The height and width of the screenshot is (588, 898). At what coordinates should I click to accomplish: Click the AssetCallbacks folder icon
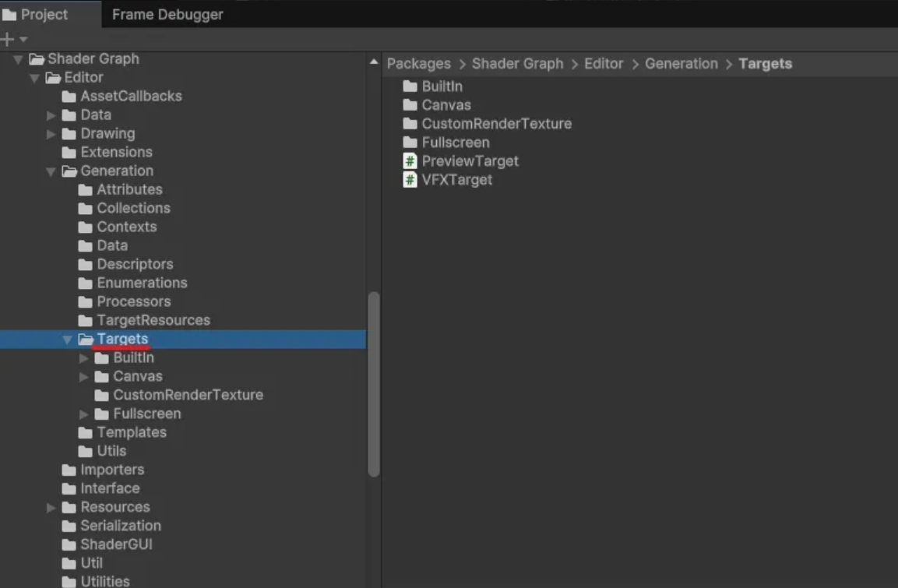pyautogui.click(x=69, y=97)
